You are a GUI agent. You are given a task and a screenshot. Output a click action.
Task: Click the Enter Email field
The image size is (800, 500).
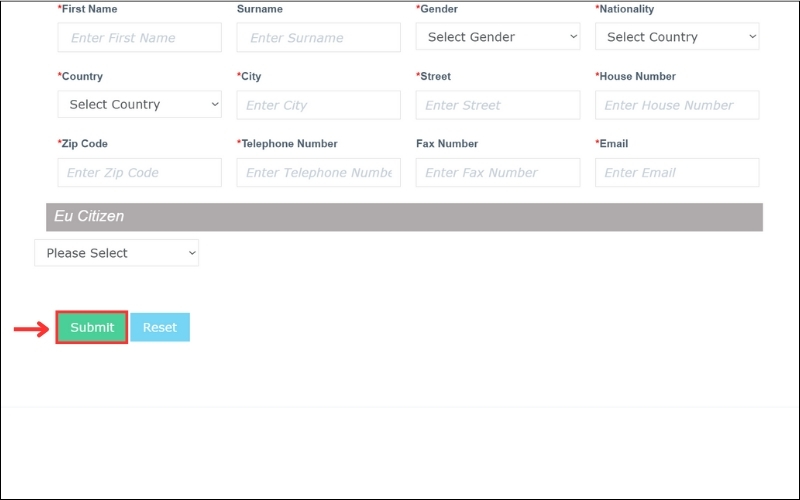tap(676, 172)
